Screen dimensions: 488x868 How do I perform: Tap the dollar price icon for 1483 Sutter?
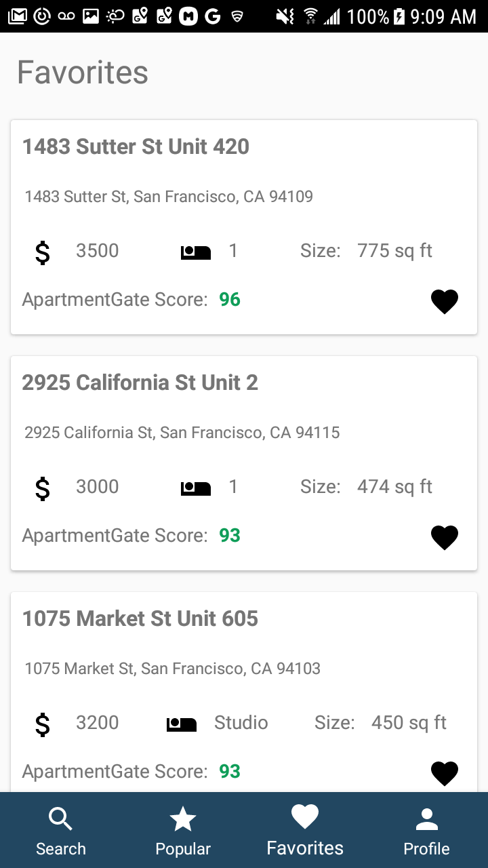coord(42,252)
